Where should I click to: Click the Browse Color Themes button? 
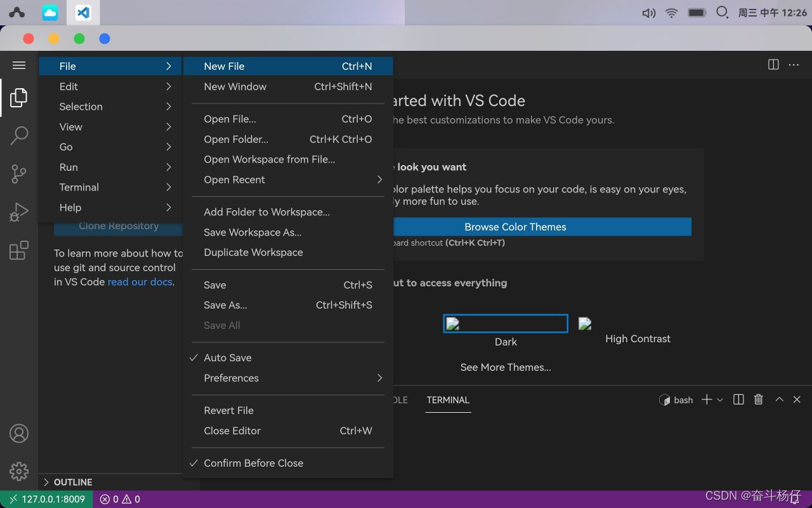[515, 227]
